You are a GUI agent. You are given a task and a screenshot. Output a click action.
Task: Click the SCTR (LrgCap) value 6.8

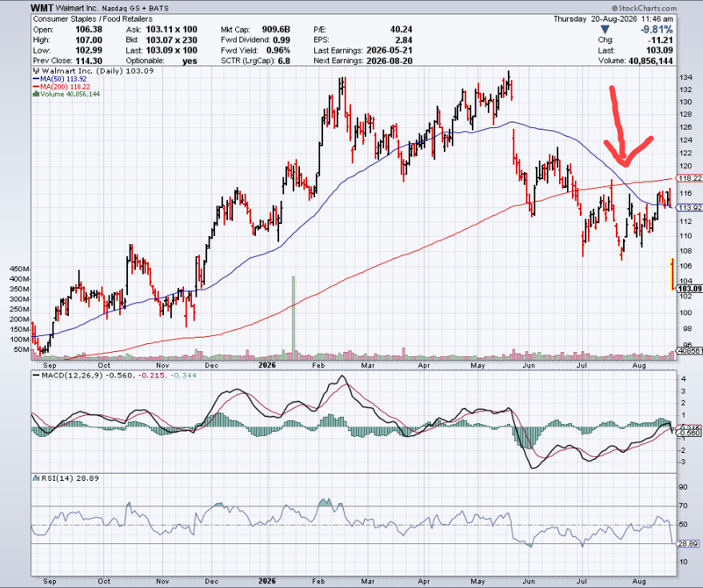[284, 61]
